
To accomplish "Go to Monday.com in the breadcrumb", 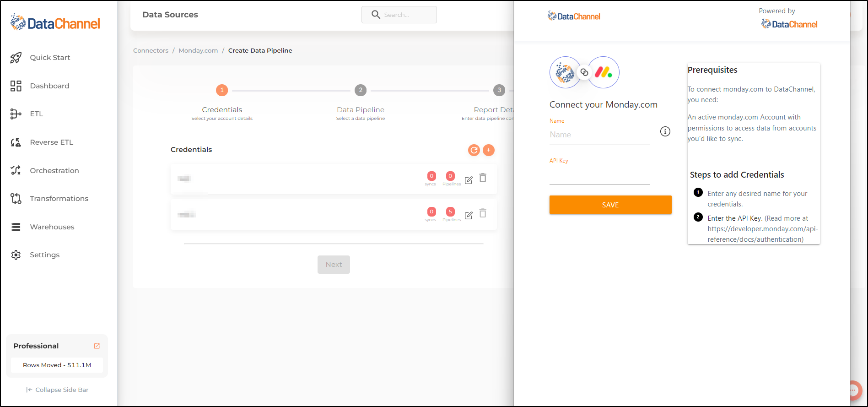I will click(x=198, y=51).
